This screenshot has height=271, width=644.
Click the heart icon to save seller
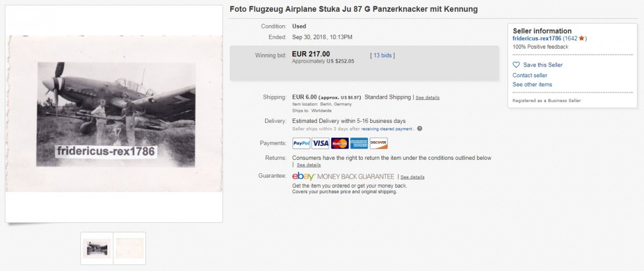tap(516, 65)
